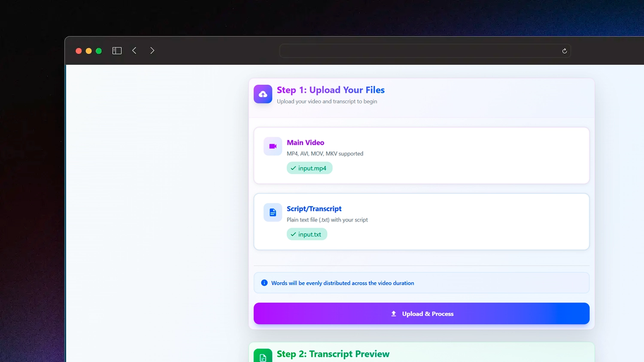Go forward with the right arrow
The image size is (644, 362).
coord(152,51)
